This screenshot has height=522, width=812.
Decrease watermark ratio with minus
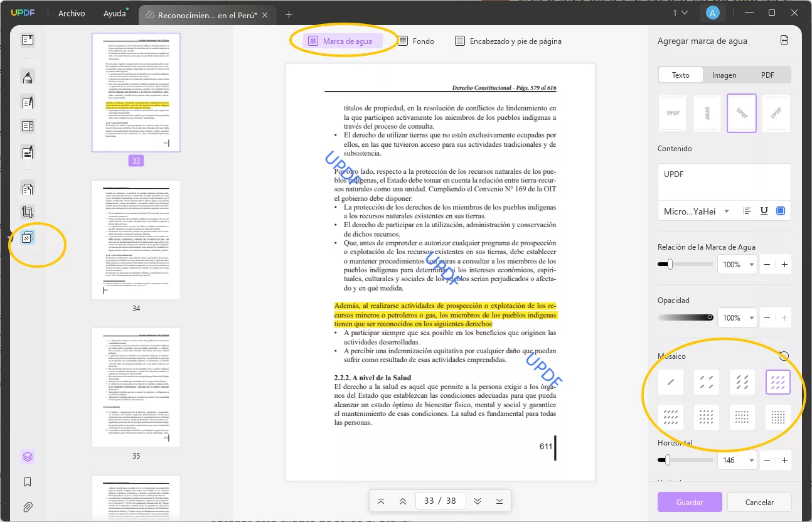tap(767, 265)
